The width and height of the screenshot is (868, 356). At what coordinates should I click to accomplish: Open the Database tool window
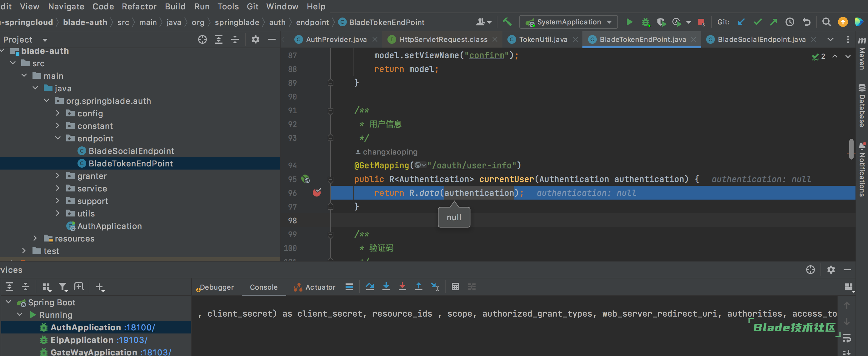(862, 106)
